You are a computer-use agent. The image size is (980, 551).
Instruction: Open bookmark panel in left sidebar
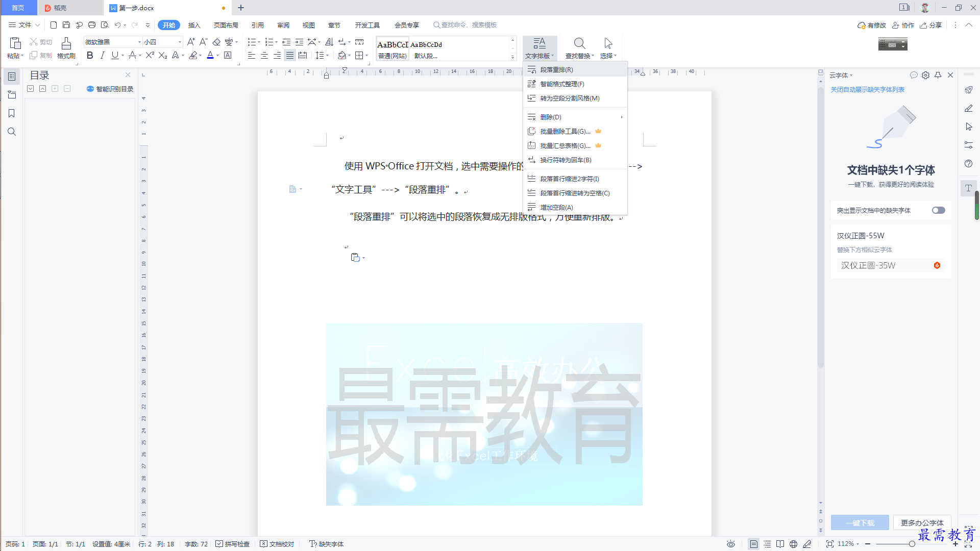tap(12, 113)
